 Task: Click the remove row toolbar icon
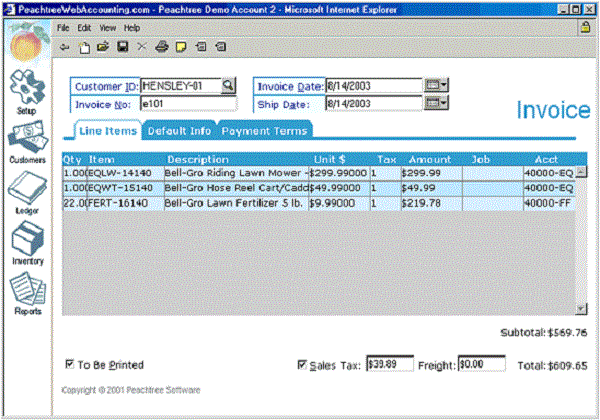[221, 47]
